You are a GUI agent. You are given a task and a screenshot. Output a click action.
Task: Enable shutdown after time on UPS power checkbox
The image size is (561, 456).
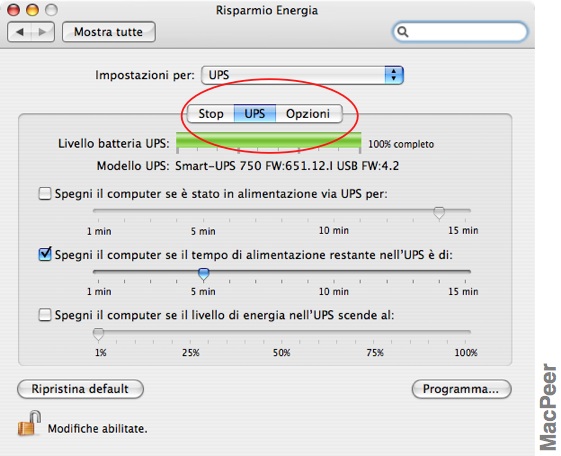click(x=45, y=194)
